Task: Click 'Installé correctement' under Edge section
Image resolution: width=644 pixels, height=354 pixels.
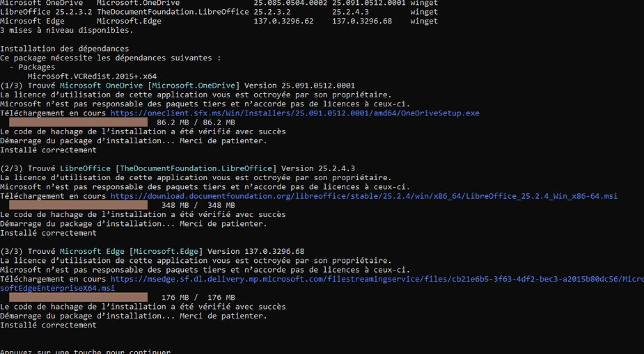Action: pos(49,325)
